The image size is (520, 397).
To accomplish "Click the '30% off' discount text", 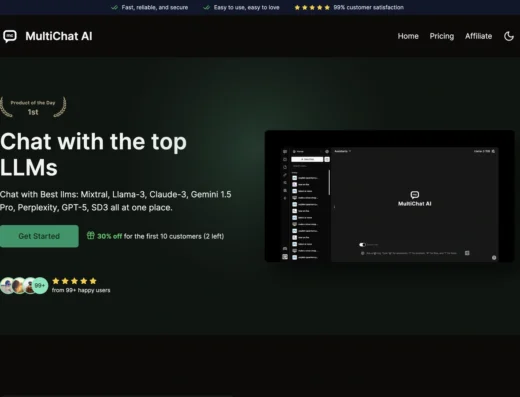I will tap(109, 236).
